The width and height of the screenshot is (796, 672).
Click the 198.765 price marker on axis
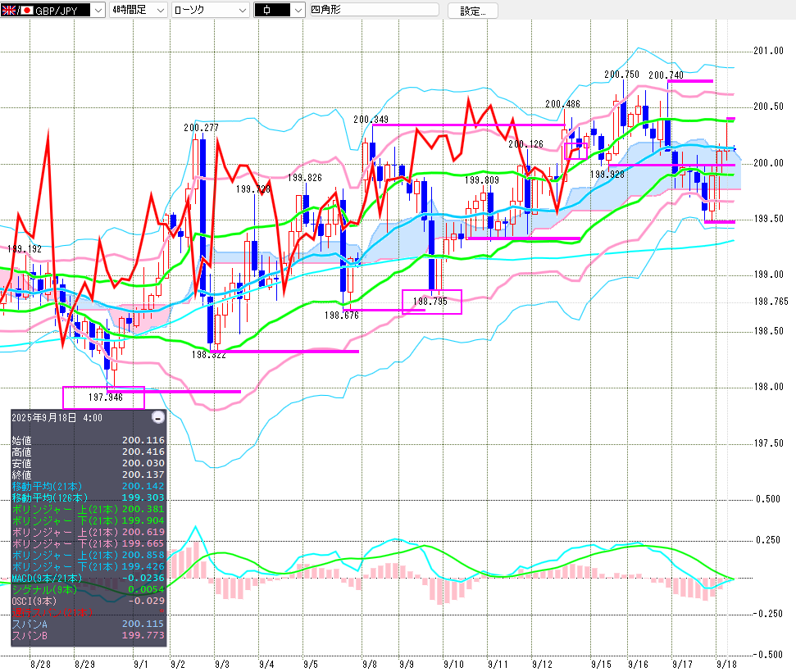click(769, 302)
